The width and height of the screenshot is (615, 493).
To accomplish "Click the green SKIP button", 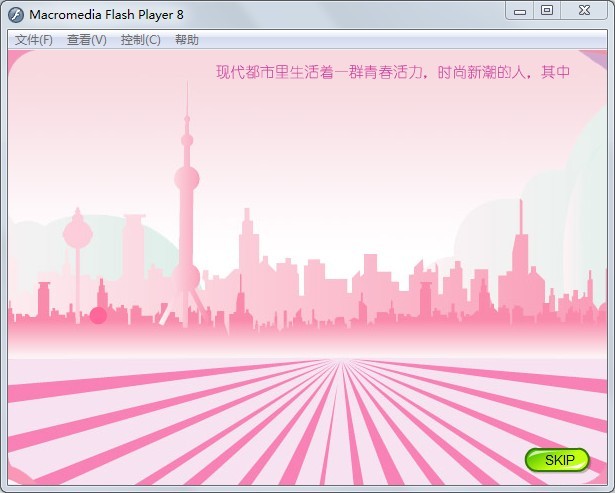I will [557, 460].
